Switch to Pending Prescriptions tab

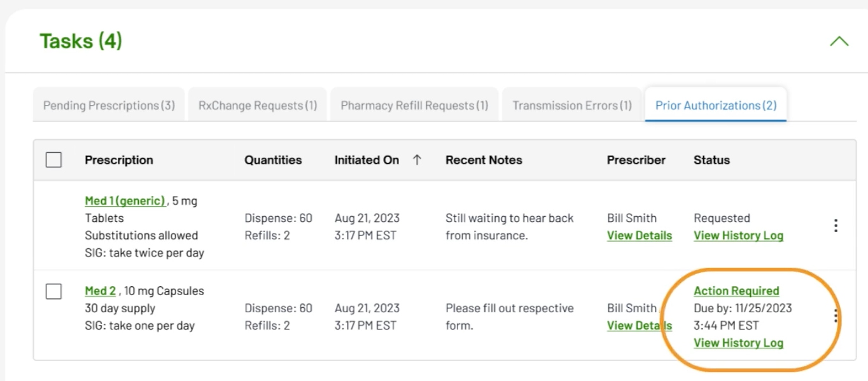(109, 106)
